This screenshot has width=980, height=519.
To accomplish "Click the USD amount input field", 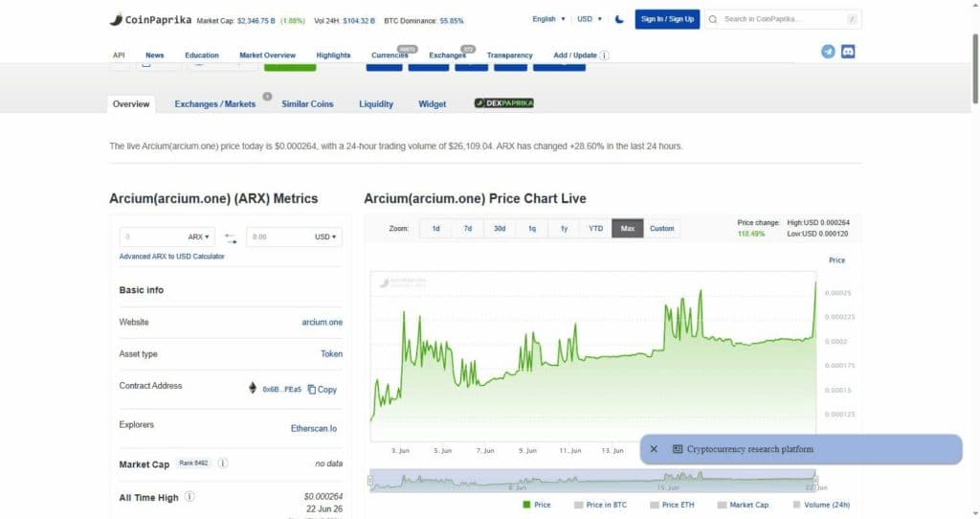I will [279, 237].
